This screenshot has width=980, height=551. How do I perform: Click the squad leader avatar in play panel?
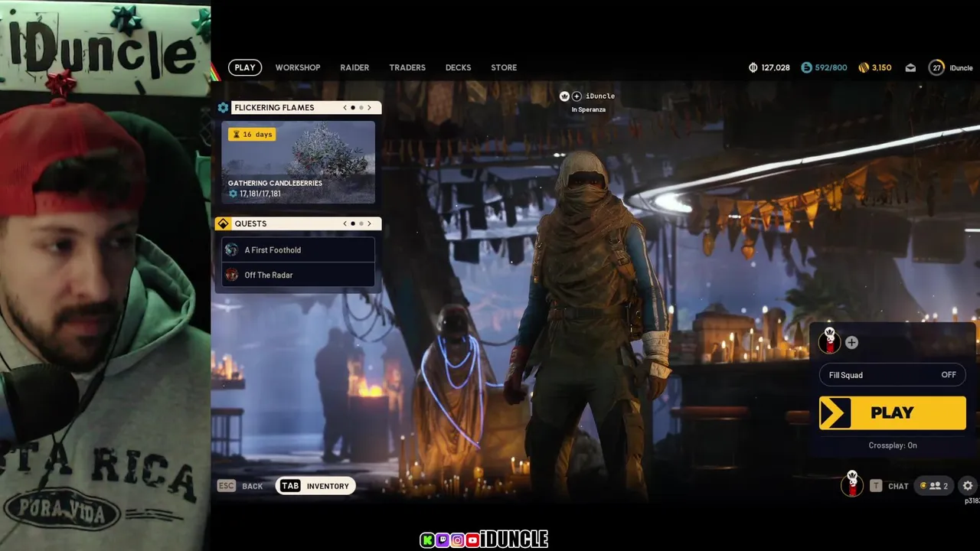click(x=830, y=341)
